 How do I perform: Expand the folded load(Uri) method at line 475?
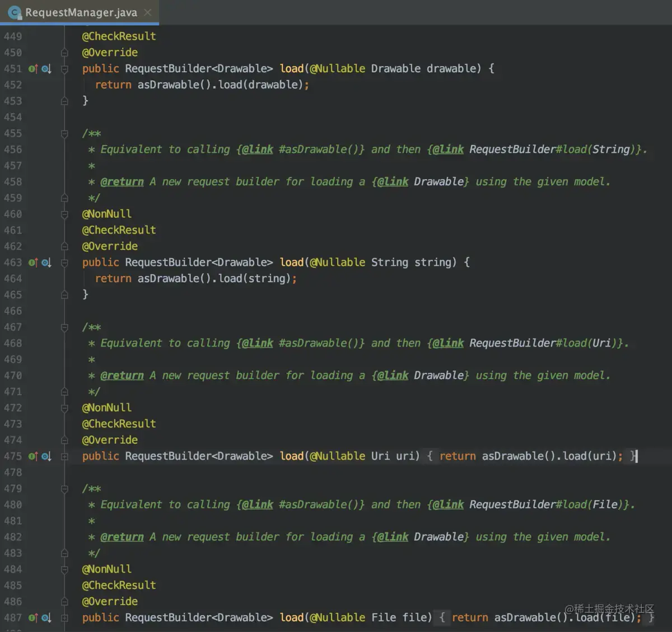64,456
